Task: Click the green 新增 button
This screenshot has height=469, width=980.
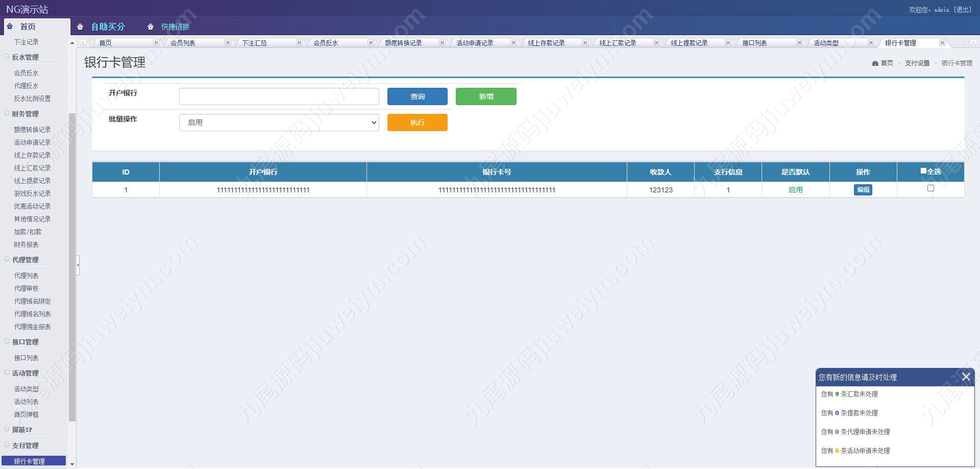Action: 486,96
